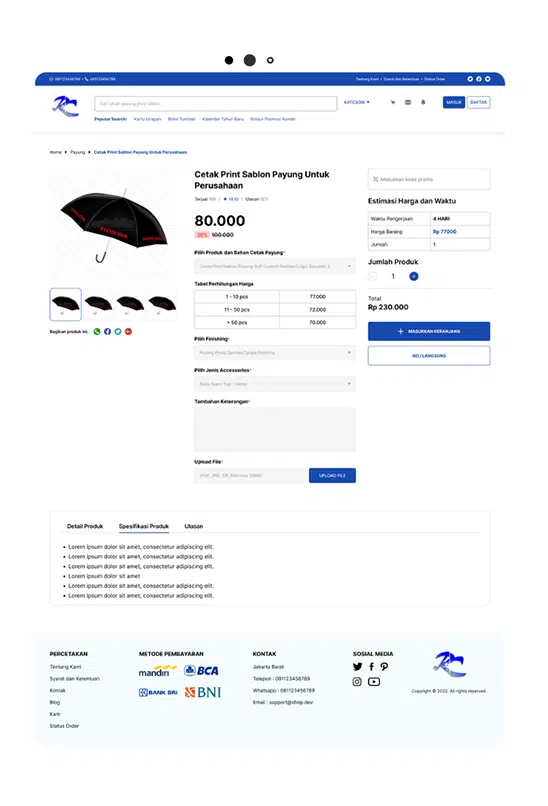This screenshot has width=548, height=806.
Task: Switch to the Detail Produk tab
Action: (85, 526)
